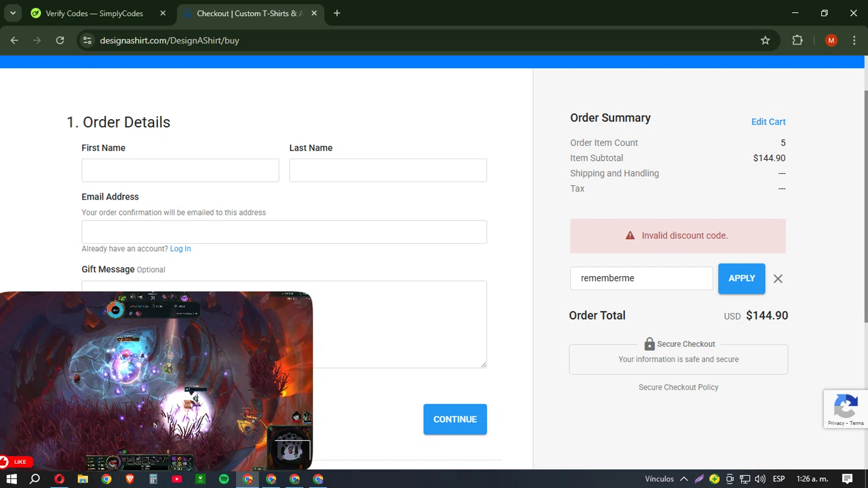Click the volume speaker tray icon
868x488 pixels.
point(760,479)
